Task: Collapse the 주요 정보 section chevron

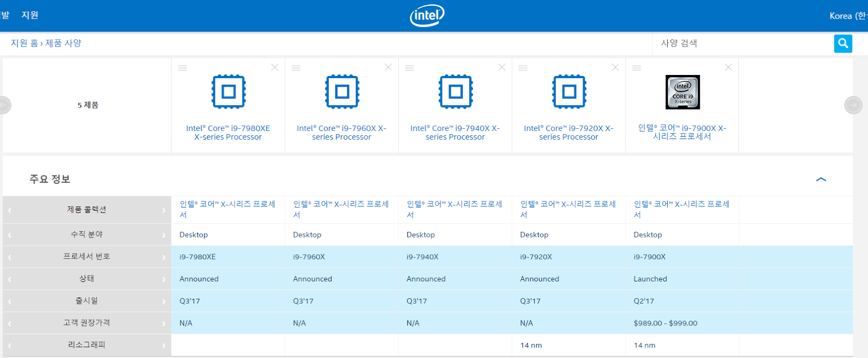Action: pyautogui.click(x=821, y=179)
